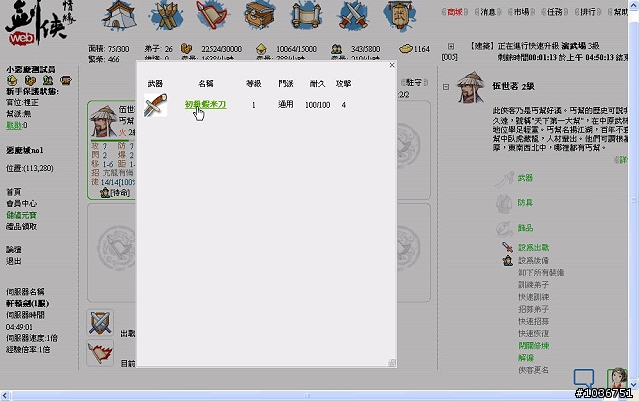Click the 俠客更名 option
The width and height of the screenshot is (639, 401).
pos(533,370)
